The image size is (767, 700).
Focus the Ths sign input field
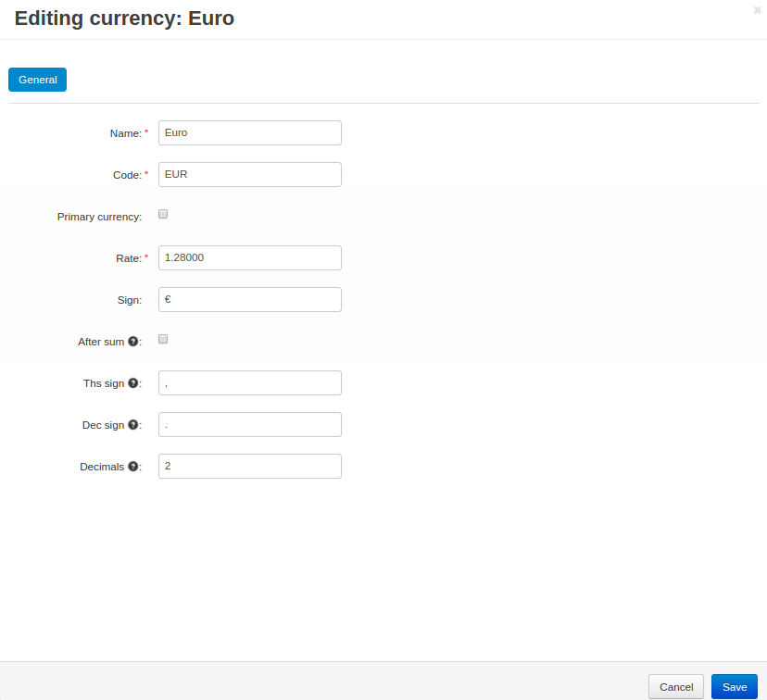(250, 382)
